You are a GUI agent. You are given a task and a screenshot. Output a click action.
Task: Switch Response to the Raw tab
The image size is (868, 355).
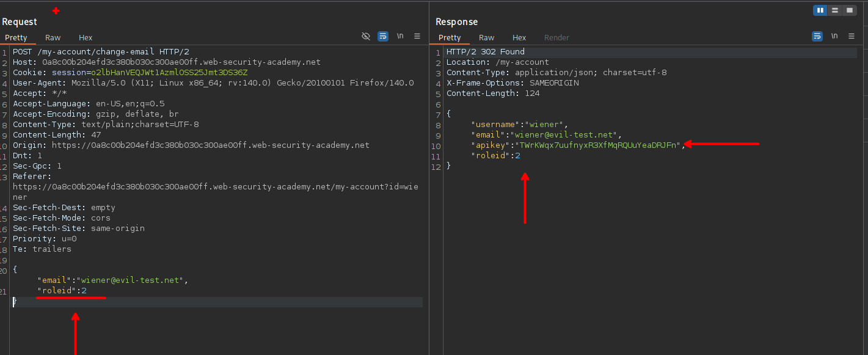click(487, 38)
